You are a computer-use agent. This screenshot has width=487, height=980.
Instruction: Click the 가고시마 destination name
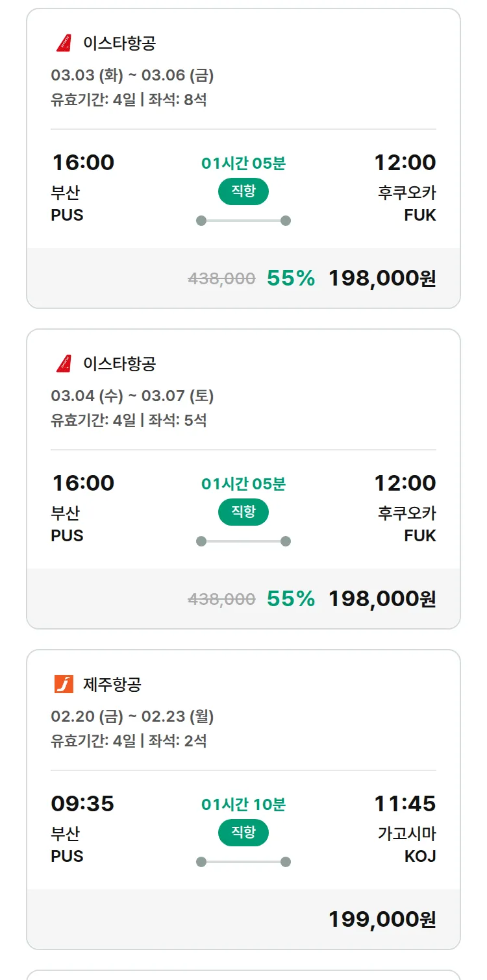click(407, 834)
